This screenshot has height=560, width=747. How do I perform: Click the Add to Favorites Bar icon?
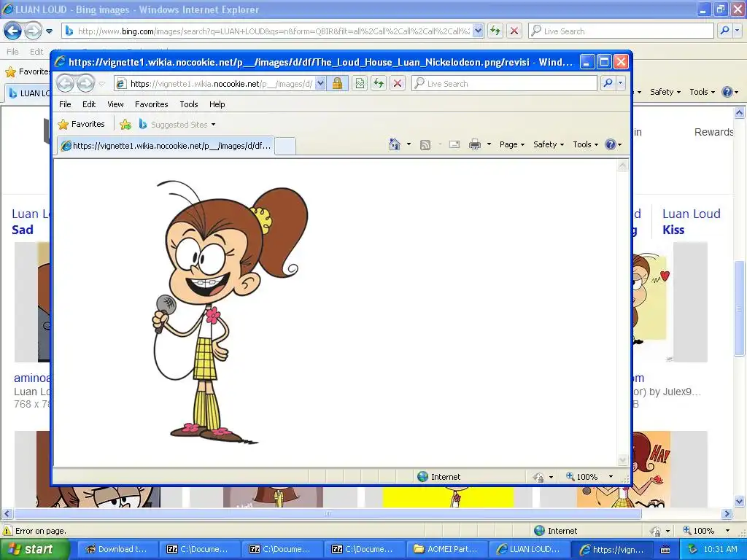click(125, 124)
